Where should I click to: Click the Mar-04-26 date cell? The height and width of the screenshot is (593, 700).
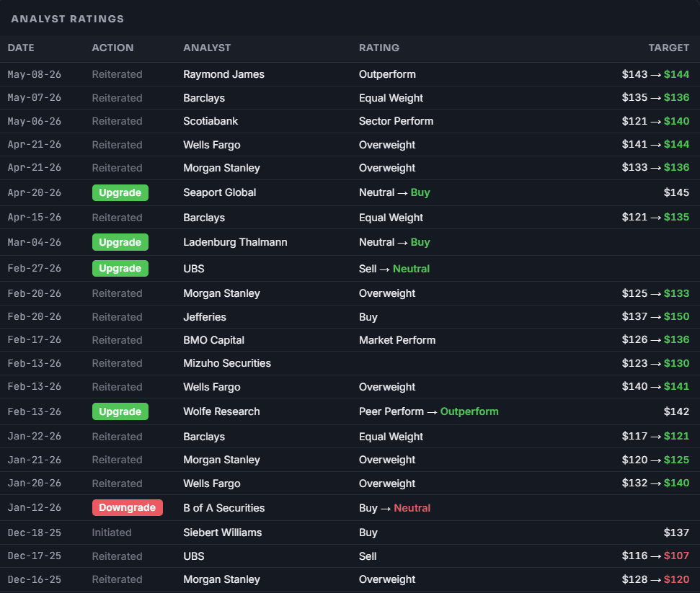tap(35, 242)
